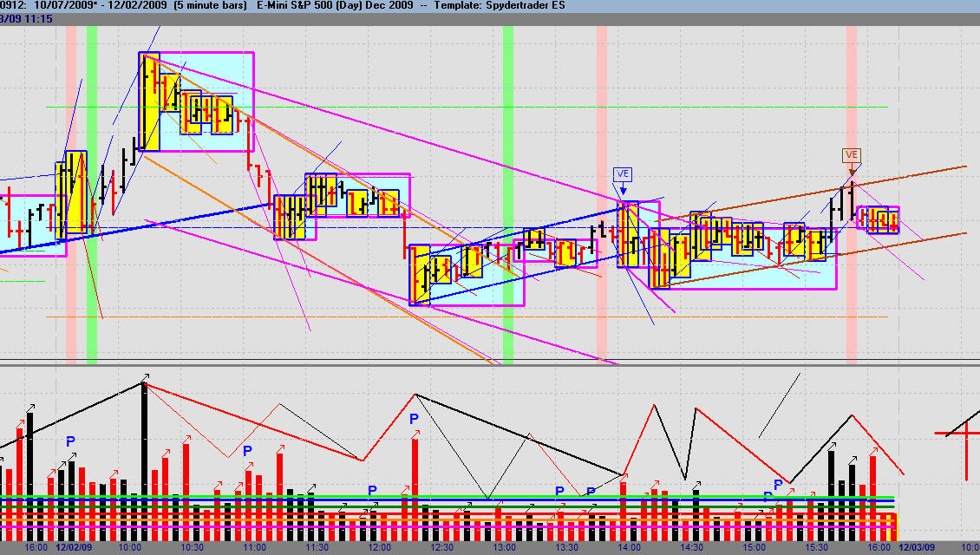Click the 12:30 time axis label
This screenshot has height=555, width=980.
(442, 547)
